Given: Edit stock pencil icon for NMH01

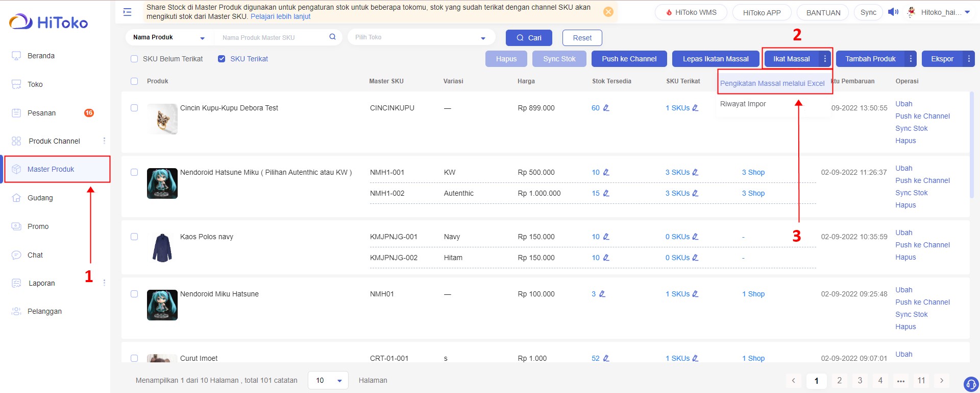Looking at the screenshot, I should point(602,294).
